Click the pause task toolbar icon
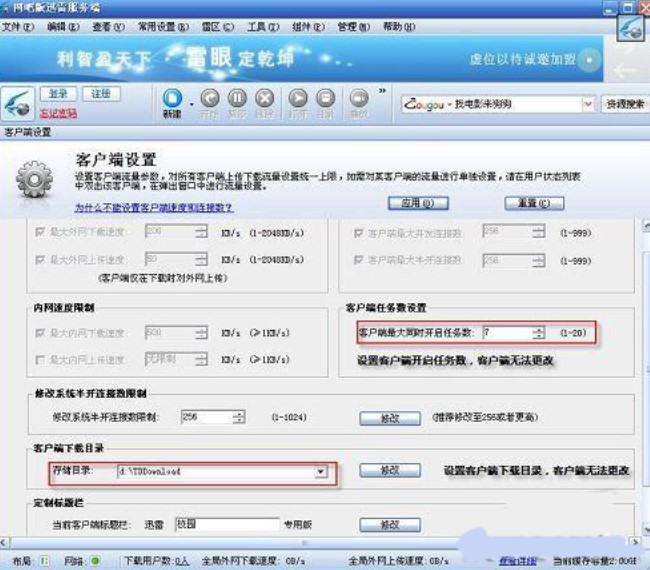The image size is (650, 570). (x=237, y=99)
